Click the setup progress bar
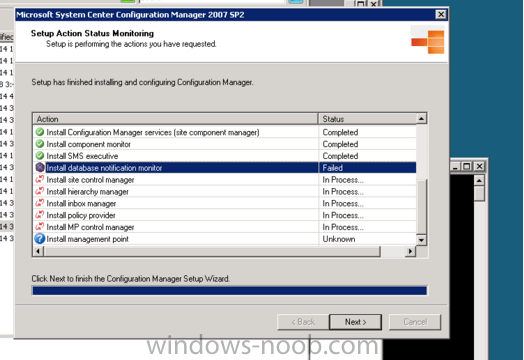This screenshot has width=524, height=360. 230,290
